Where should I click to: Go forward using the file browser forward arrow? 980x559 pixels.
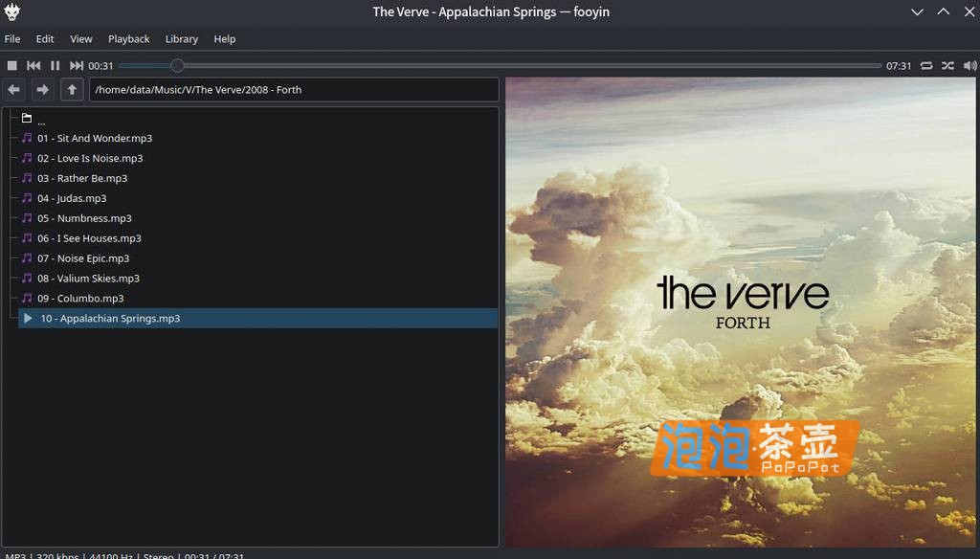point(42,89)
